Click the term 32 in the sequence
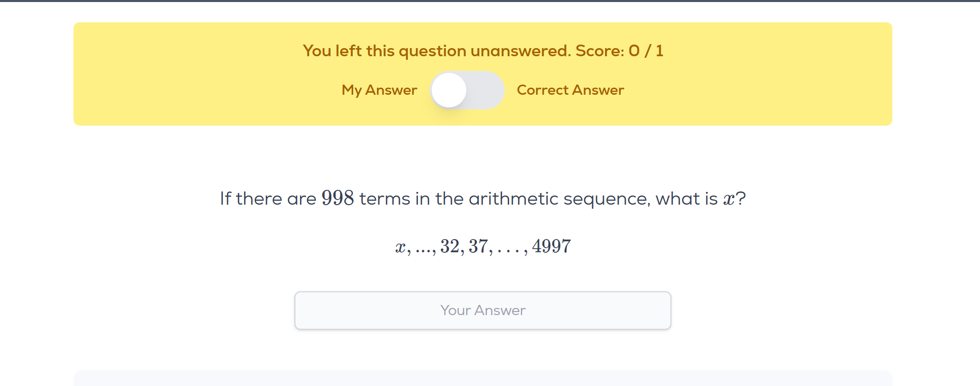This screenshot has width=980, height=386. click(x=450, y=247)
